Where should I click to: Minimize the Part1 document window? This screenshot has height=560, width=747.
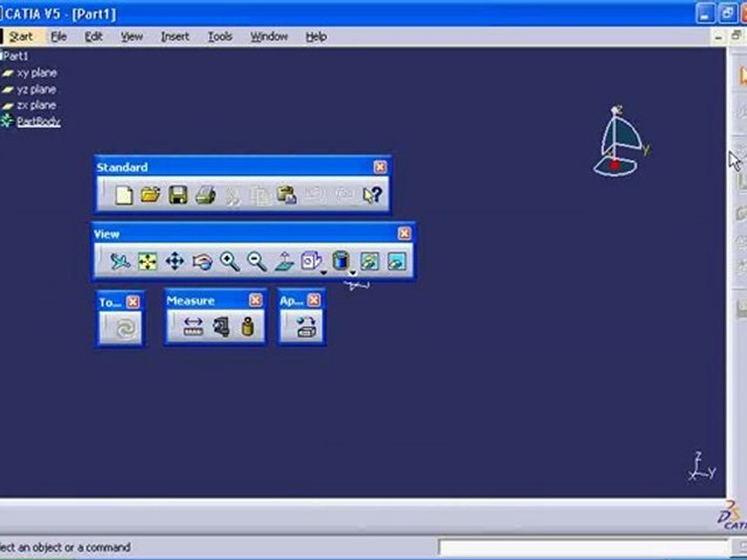(x=718, y=37)
